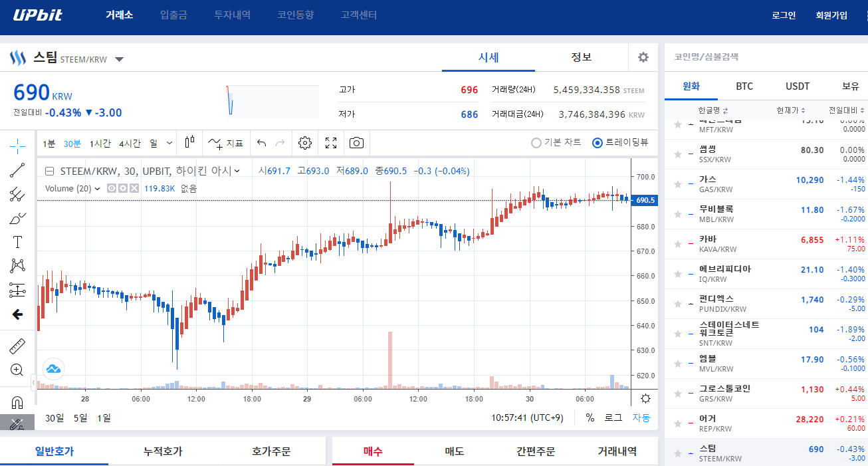
Task: Favorite the 카바 KAVA coin star
Action: pos(678,244)
